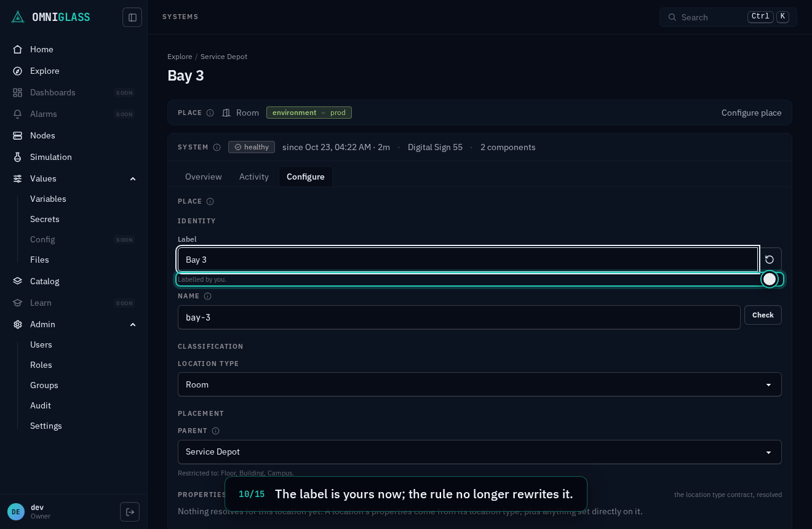Image resolution: width=812 pixels, height=529 pixels.
Task: Show info for SYSTEM header
Action: 217,147
